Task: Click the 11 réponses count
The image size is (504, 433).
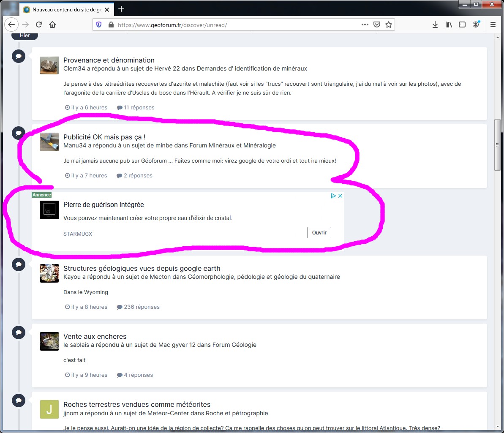Action: tap(136, 108)
